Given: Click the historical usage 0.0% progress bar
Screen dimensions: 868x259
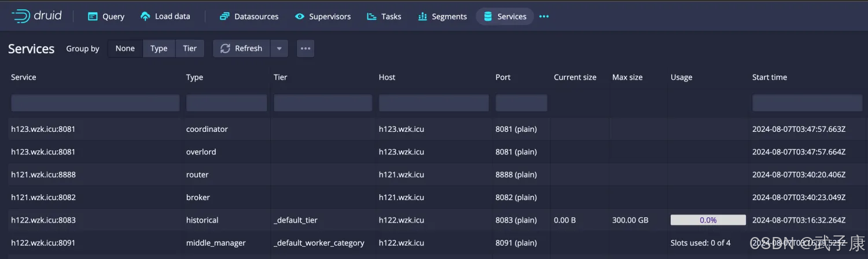Looking at the screenshot, I should tap(708, 220).
